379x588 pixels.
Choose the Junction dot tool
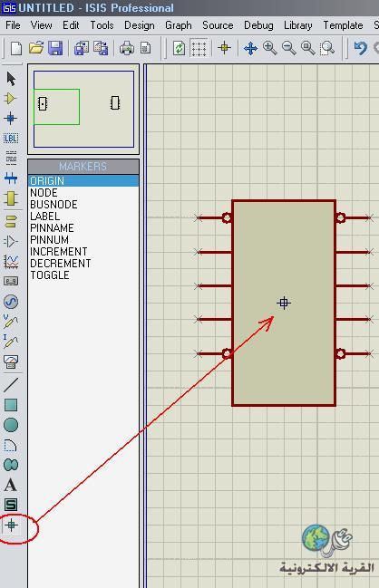11,119
